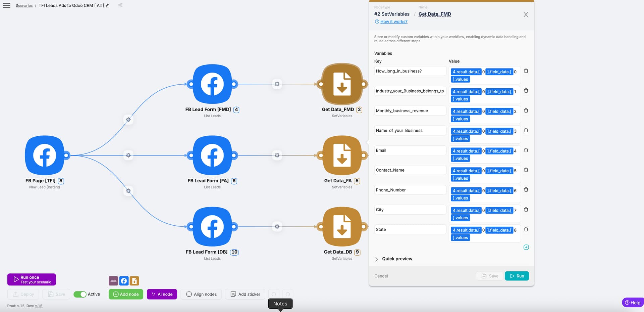Image resolution: width=644 pixels, height=312 pixels.
Task: Delete the Name_of_your_Business variable row
Action: [526, 130]
